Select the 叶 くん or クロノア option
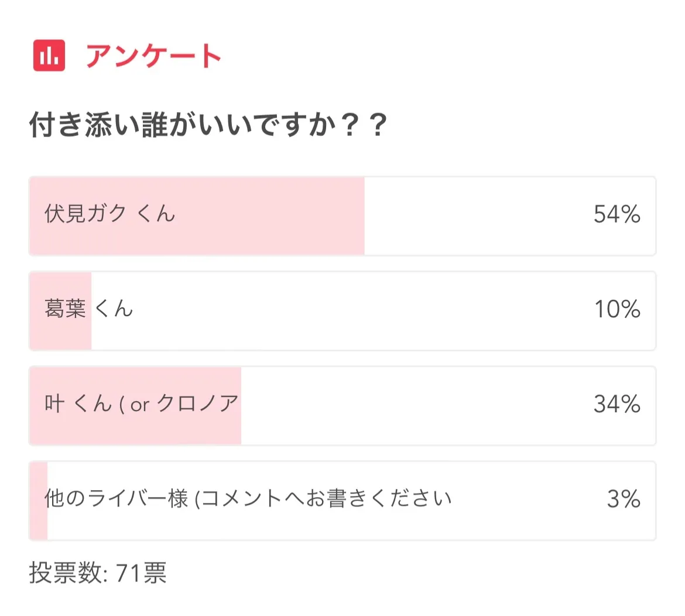This screenshot has height=616, width=685. tap(342, 405)
